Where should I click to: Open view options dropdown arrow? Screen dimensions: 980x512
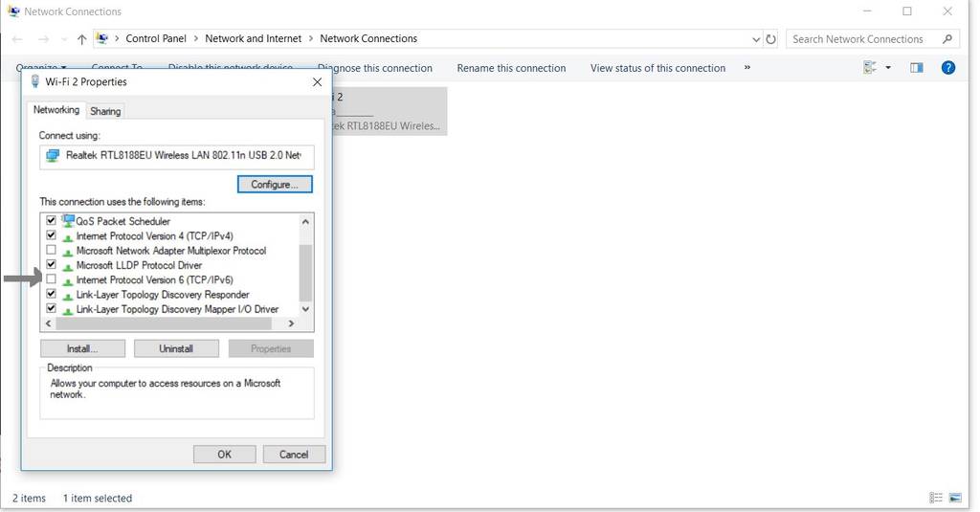point(888,68)
